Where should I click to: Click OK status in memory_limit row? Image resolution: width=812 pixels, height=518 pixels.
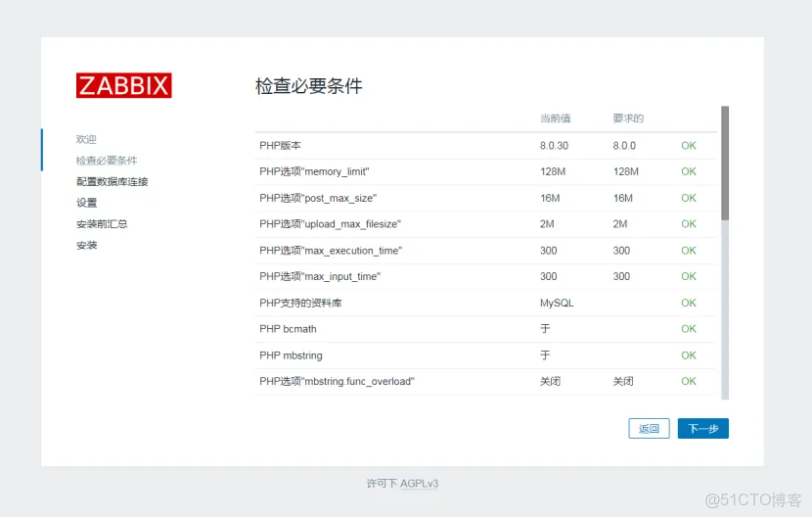(x=689, y=171)
